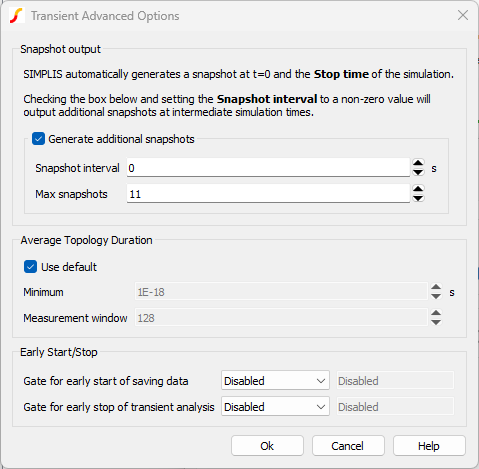Toggle the Use default checkbox
The width and height of the screenshot is (479, 469).
pyautogui.click(x=30, y=267)
